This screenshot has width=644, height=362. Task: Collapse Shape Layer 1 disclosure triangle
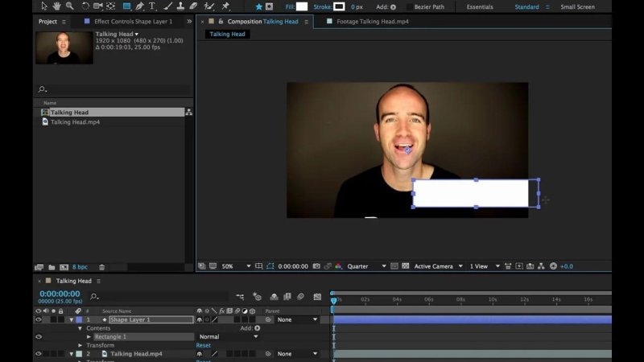pyautogui.click(x=72, y=319)
